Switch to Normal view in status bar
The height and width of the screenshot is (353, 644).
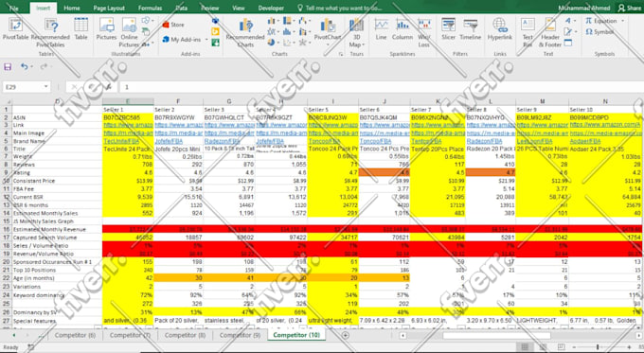coord(525,346)
